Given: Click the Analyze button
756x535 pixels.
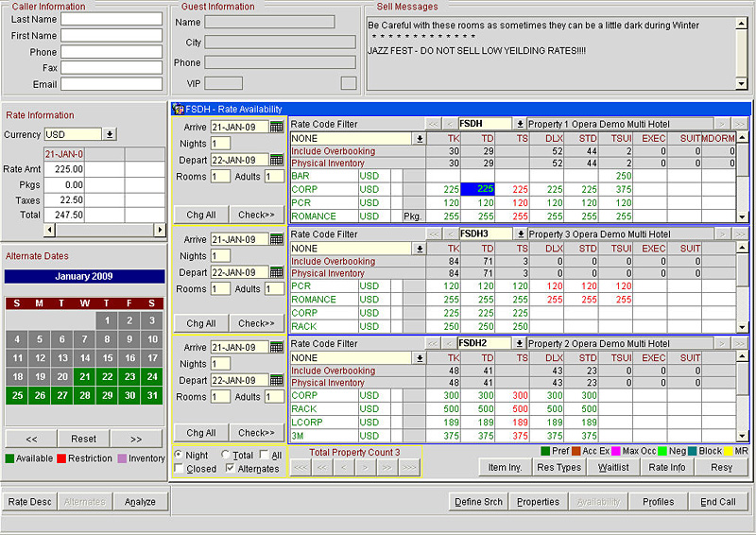Looking at the screenshot, I should 140,502.
